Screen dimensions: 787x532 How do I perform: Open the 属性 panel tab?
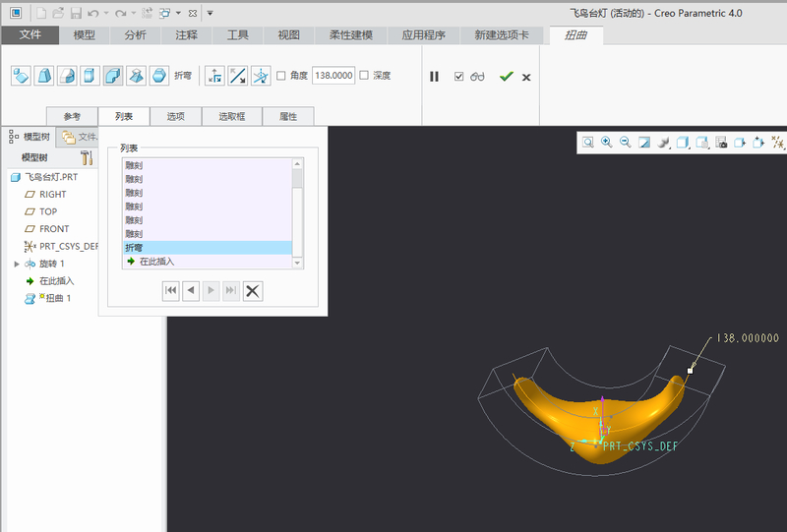pos(288,116)
